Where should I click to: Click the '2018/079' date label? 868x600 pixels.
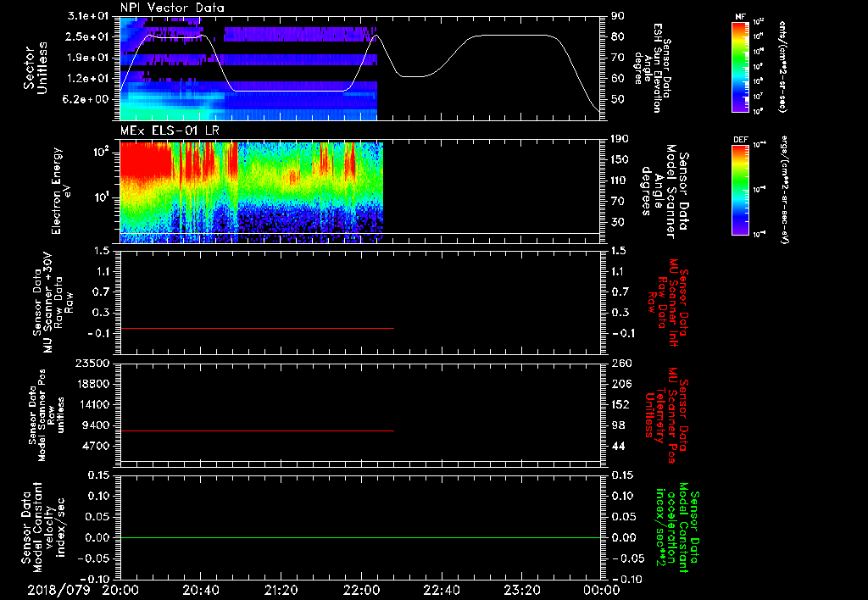click(x=58, y=590)
